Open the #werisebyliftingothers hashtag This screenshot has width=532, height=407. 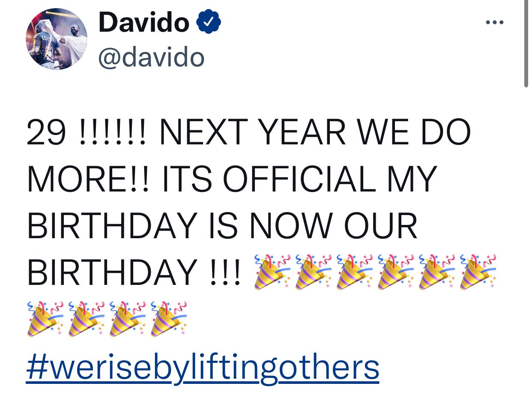203,367
